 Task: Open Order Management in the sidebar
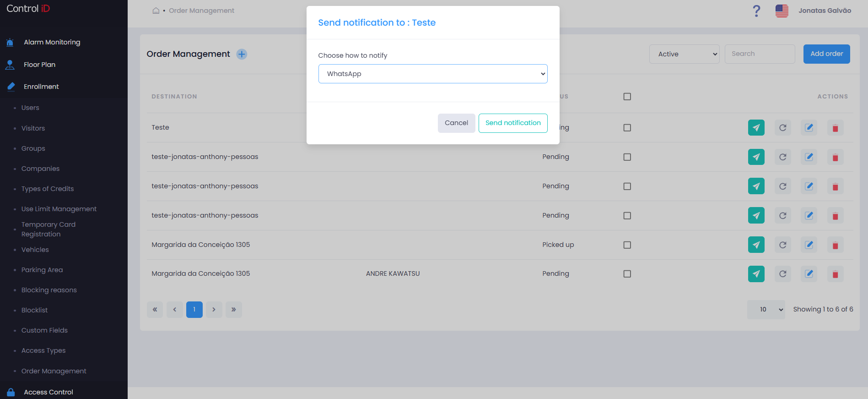pos(54,371)
